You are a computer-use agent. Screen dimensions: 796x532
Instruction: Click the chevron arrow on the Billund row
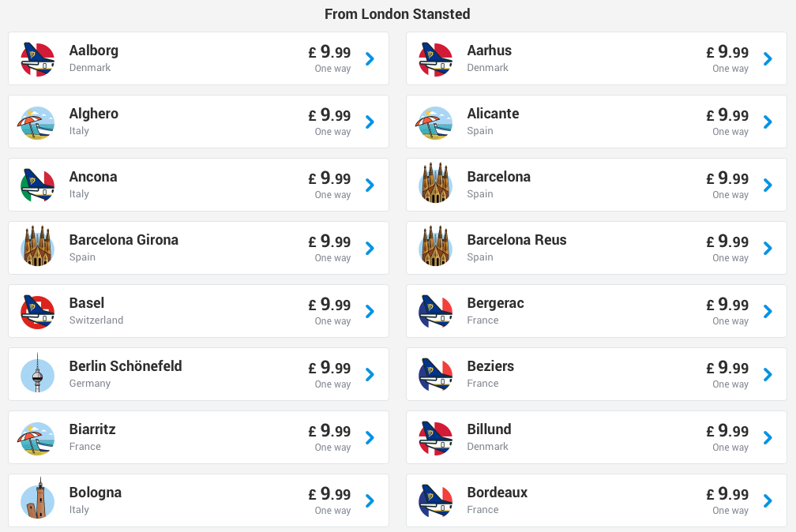(768, 437)
